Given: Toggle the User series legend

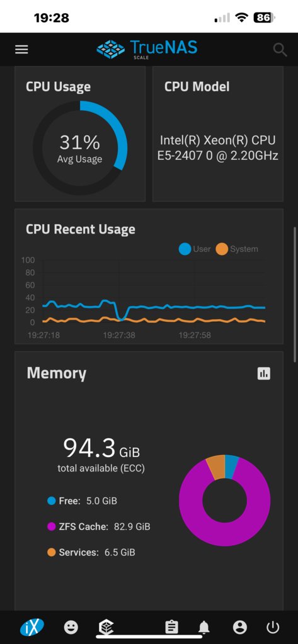Looking at the screenshot, I should [x=195, y=249].
